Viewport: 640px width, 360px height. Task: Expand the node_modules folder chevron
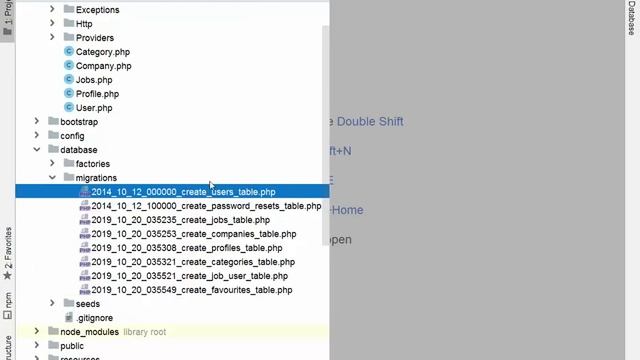[37, 331]
